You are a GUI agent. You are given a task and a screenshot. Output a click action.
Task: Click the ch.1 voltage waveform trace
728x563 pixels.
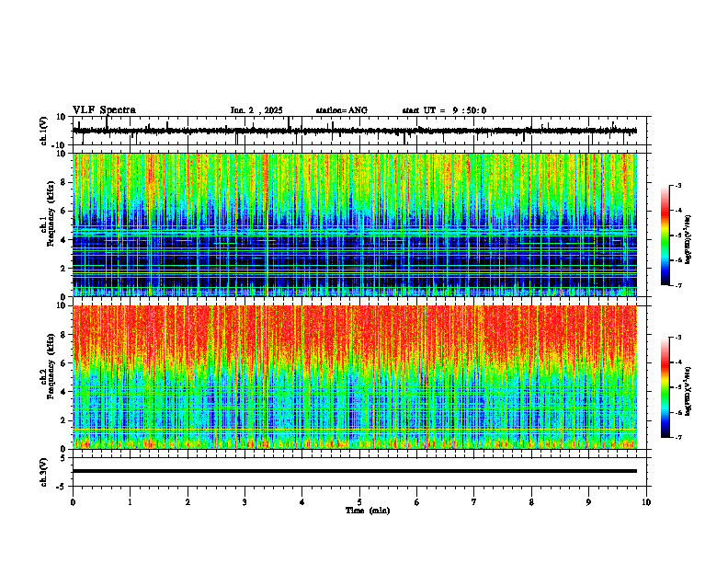(x=355, y=131)
